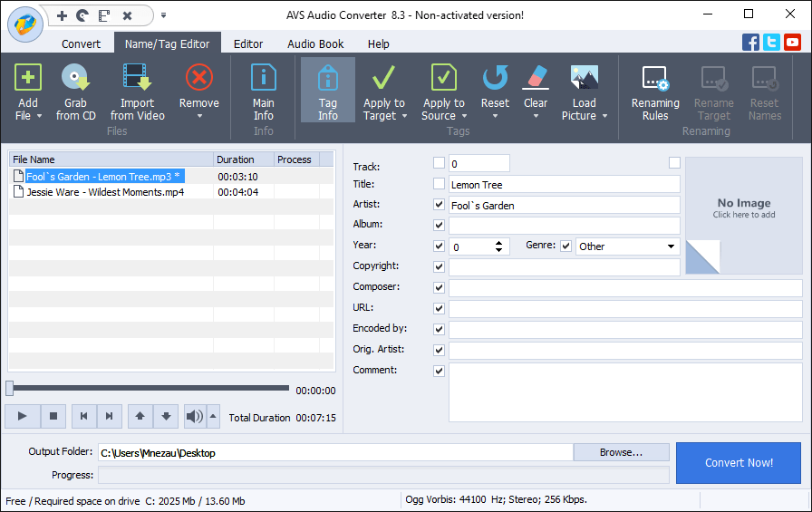Viewport: 812px width, 512px height.
Task: Select the Name/Tag Editor tab
Action: (168, 44)
